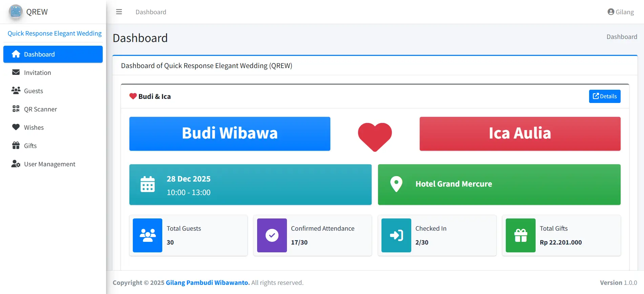The height and width of the screenshot is (294, 644).
Task: Toggle the sidebar with the hamburger icon
Action: [x=119, y=12]
